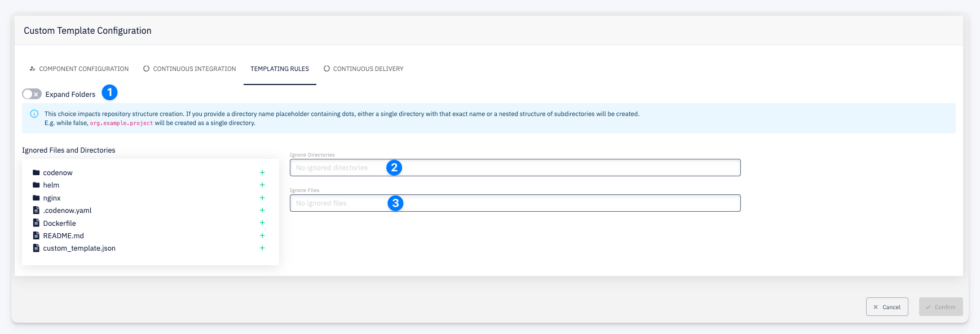
Task: Select the Dockerfile file name
Action: point(59,224)
